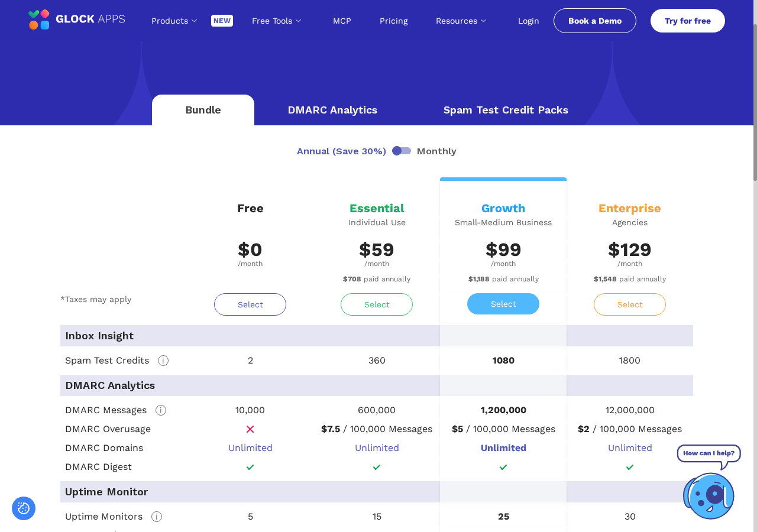
Task: Show info for Uptime Monitors
Action: coord(157,517)
